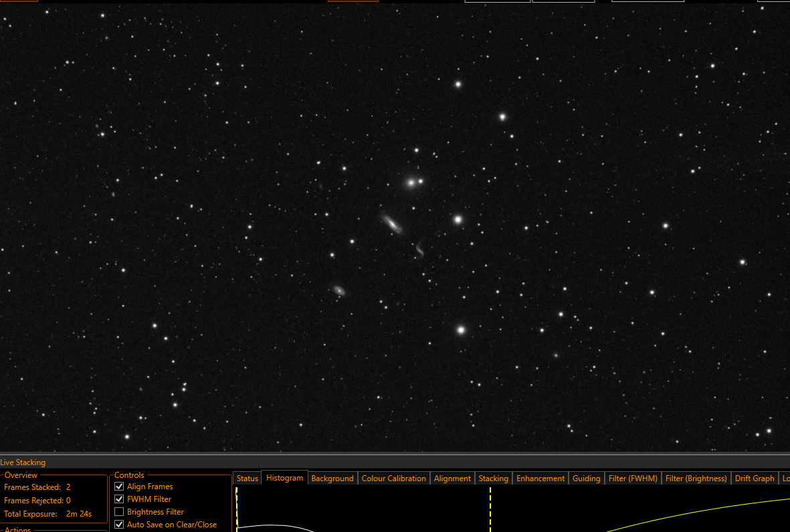This screenshot has width=790, height=532.
Task: Show the Enhancement tab
Action: pyautogui.click(x=540, y=478)
